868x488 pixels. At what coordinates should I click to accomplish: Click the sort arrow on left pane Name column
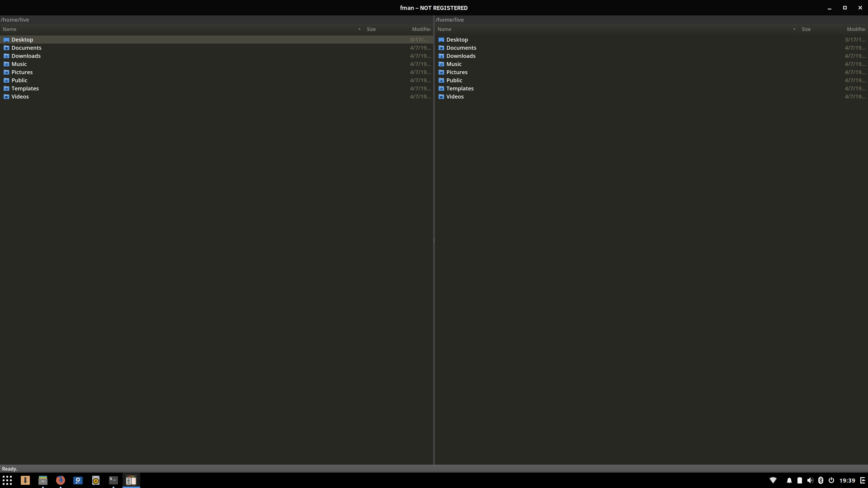tap(359, 29)
